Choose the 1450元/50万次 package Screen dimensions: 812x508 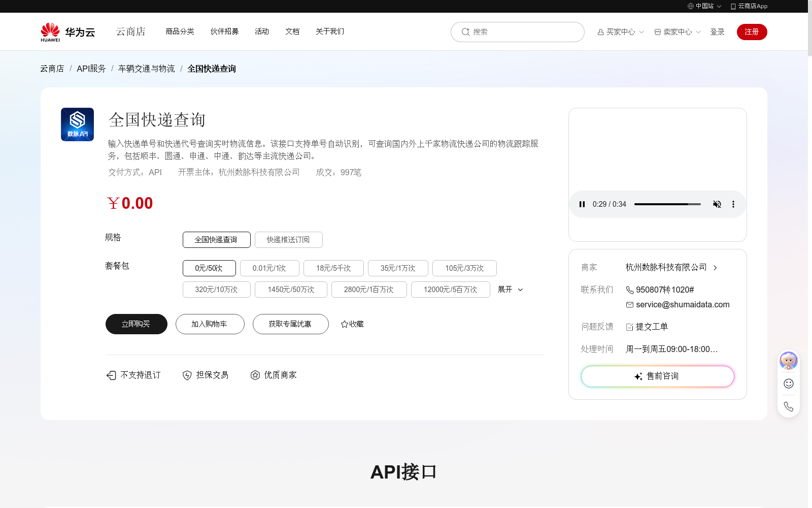[x=291, y=290]
